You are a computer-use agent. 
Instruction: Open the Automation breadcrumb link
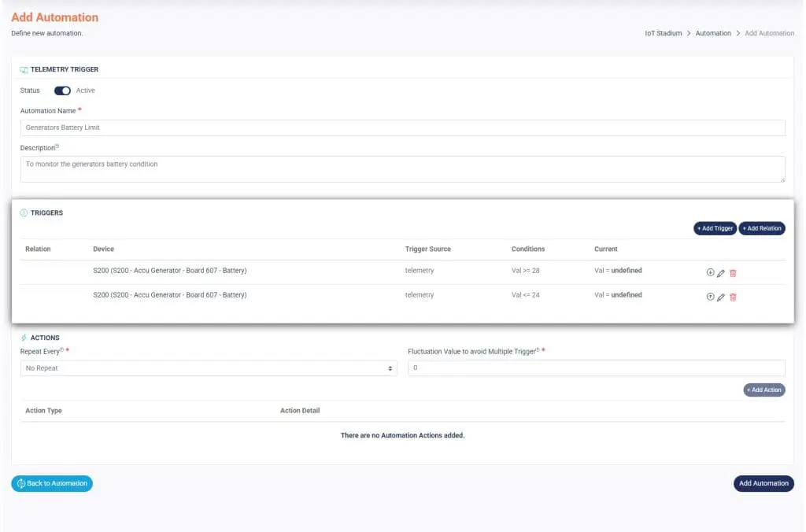pos(713,34)
